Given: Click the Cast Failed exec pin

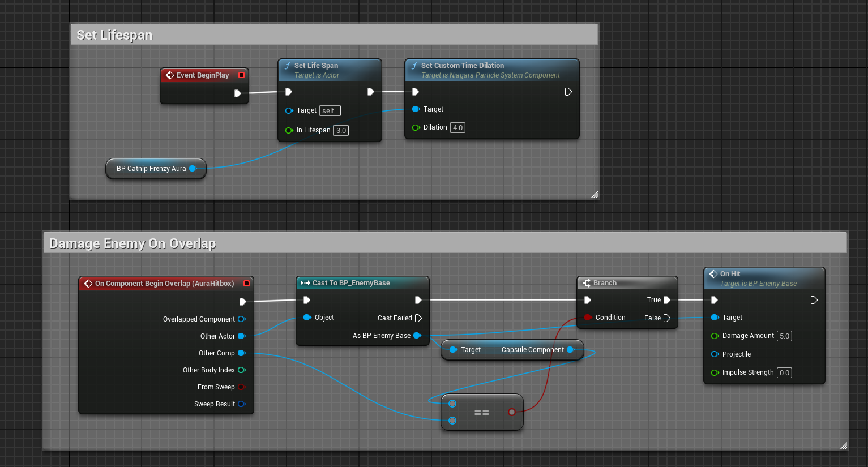Looking at the screenshot, I should [x=418, y=318].
